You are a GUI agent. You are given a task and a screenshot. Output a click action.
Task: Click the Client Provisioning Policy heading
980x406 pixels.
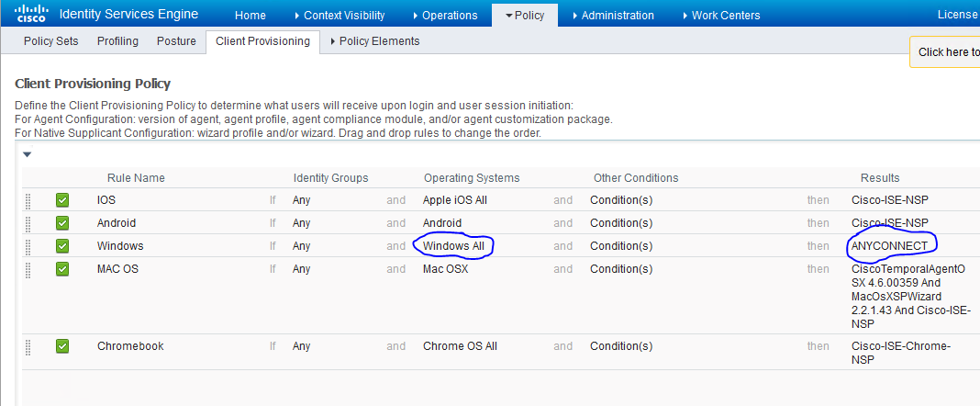93,84
